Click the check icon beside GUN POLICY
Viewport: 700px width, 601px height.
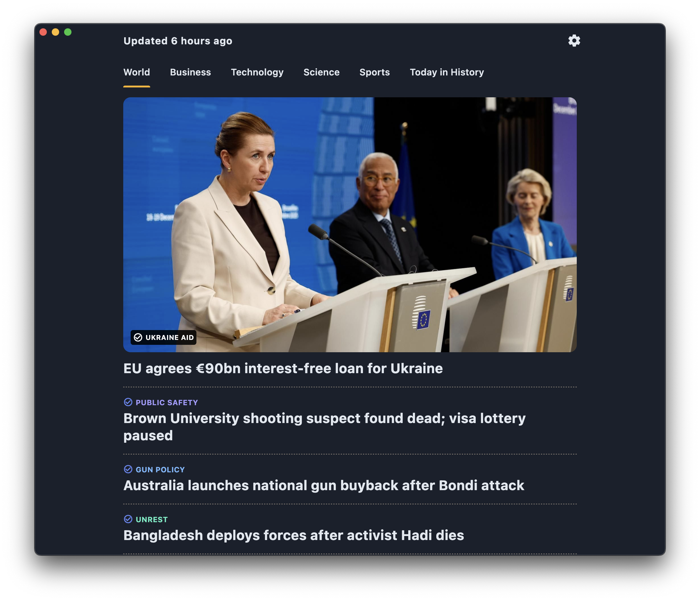tap(128, 469)
